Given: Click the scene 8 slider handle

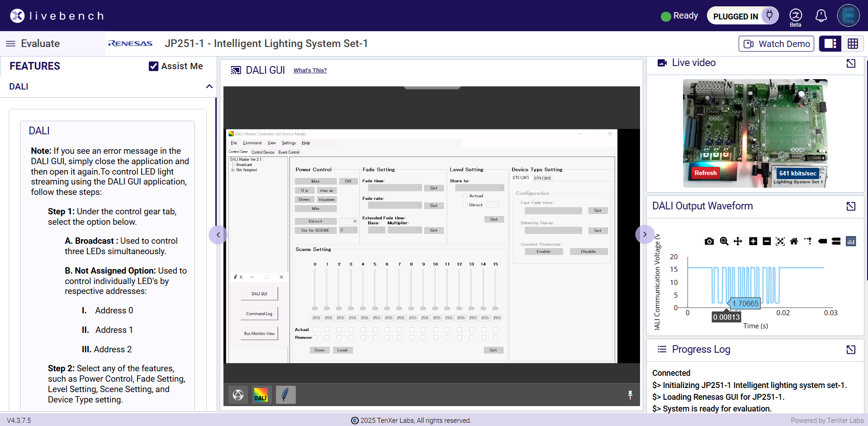Looking at the screenshot, I should point(411,308).
